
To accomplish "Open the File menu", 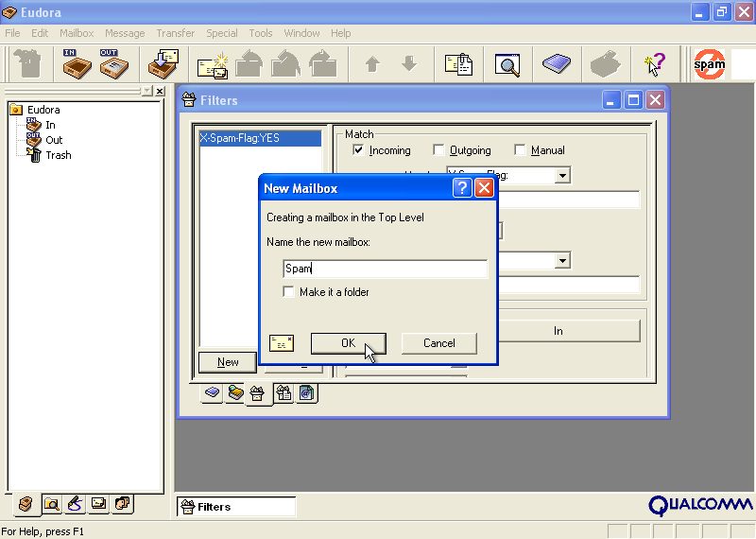I will coord(12,33).
